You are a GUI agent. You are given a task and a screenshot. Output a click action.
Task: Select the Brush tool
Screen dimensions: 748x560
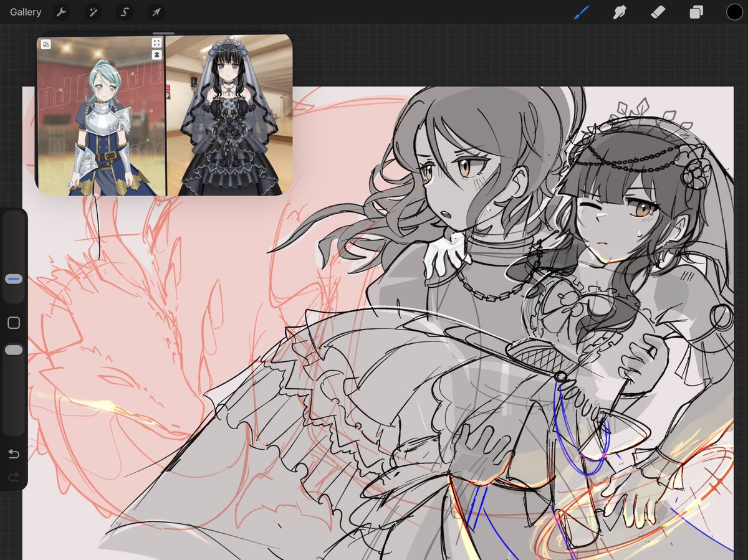[582, 12]
